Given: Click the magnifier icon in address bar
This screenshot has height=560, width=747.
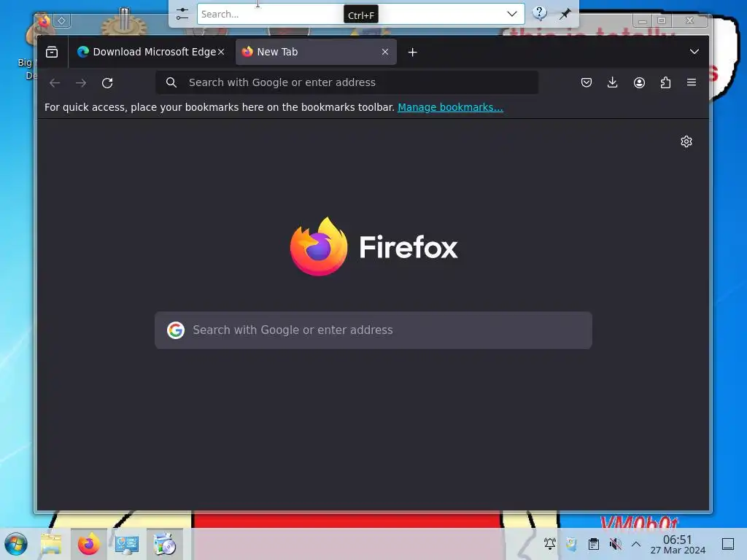Looking at the screenshot, I should (x=171, y=83).
